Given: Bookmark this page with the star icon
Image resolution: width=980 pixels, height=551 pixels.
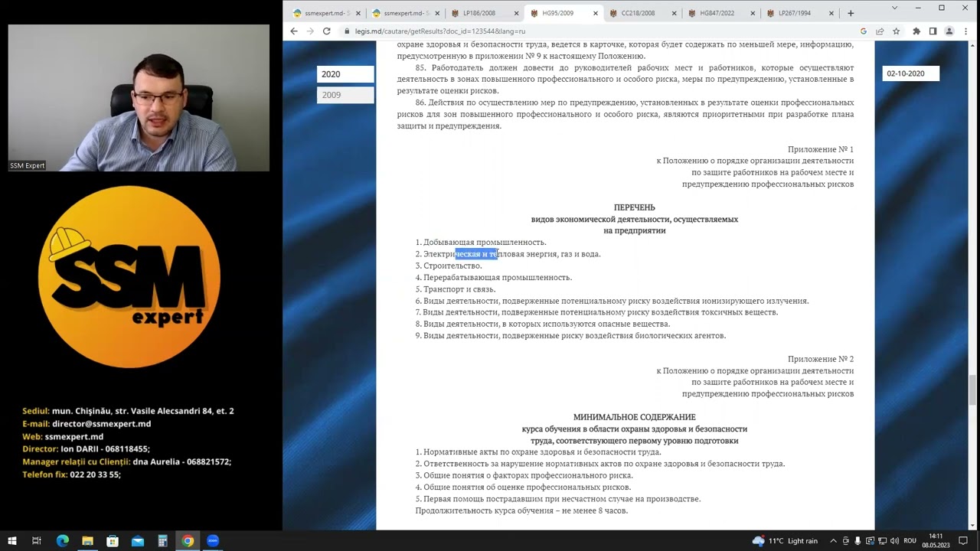Looking at the screenshot, I should click(x=896, y=31).
